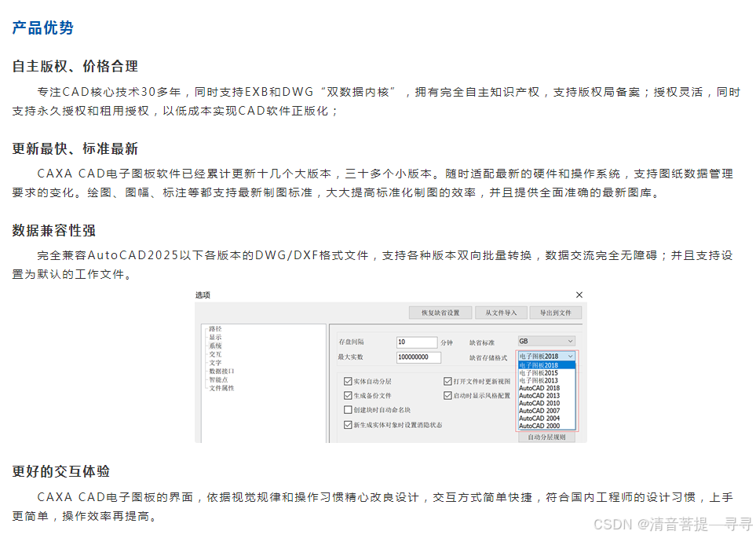Click the 导出到文件 button
756x538 pixels.
click(556, 313)
